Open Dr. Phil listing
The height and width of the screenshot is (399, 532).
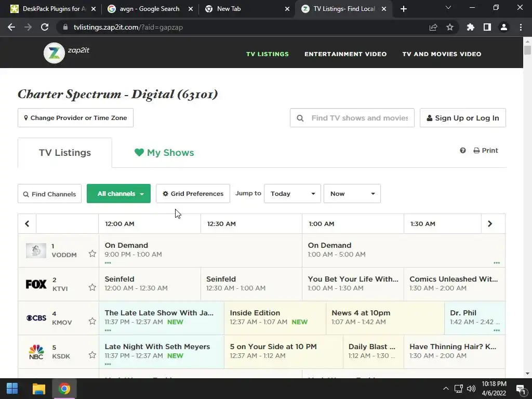(x=475, y=318)
